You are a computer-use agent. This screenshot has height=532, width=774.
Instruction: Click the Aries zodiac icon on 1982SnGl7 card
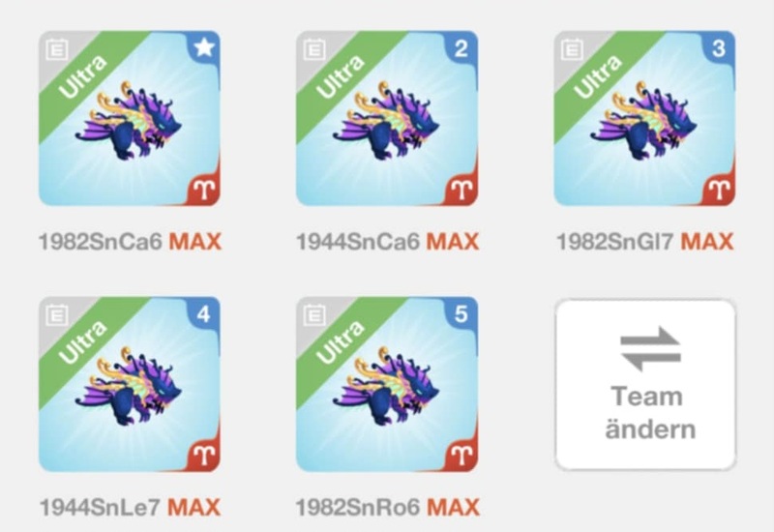(720, 190)
